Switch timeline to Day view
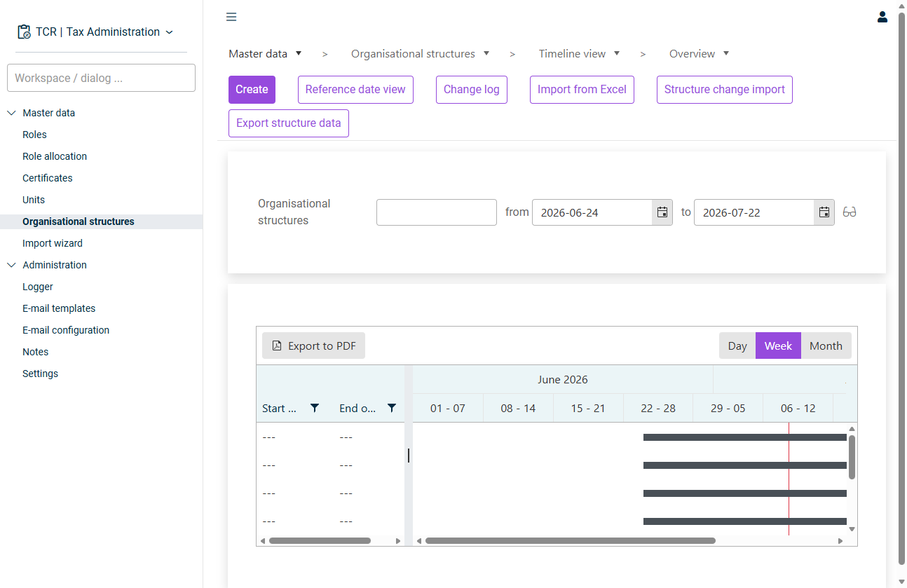 click(737, 346)
